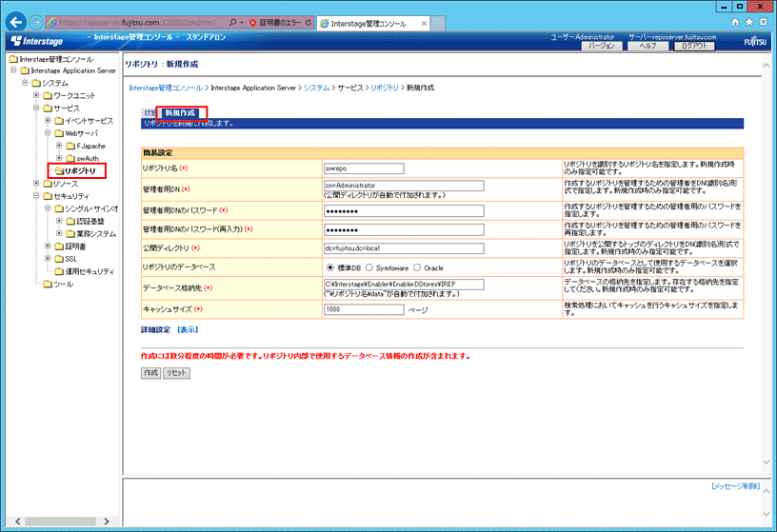Select the Oracle database radio button
This screenshot has width=777, height=532.
tap(417, 268)
